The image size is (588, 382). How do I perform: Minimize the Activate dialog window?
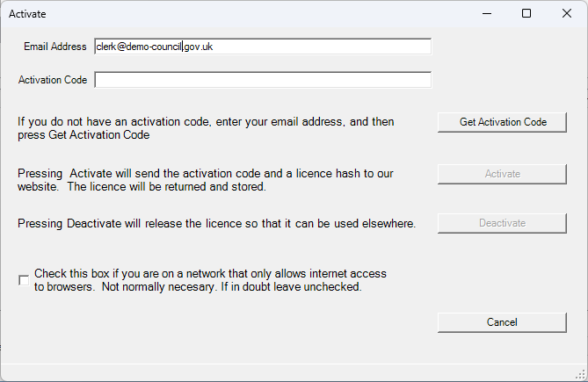coord(487,14)
